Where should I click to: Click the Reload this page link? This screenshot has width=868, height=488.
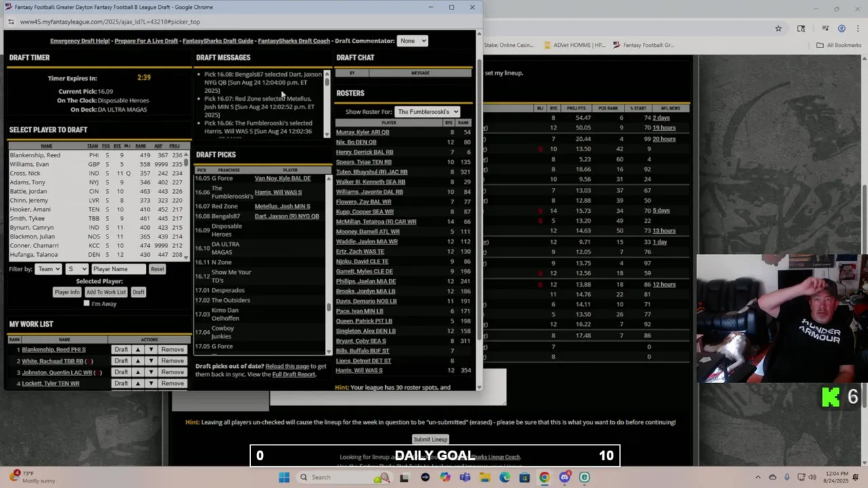pyautogui.click(x=288, y=366)
